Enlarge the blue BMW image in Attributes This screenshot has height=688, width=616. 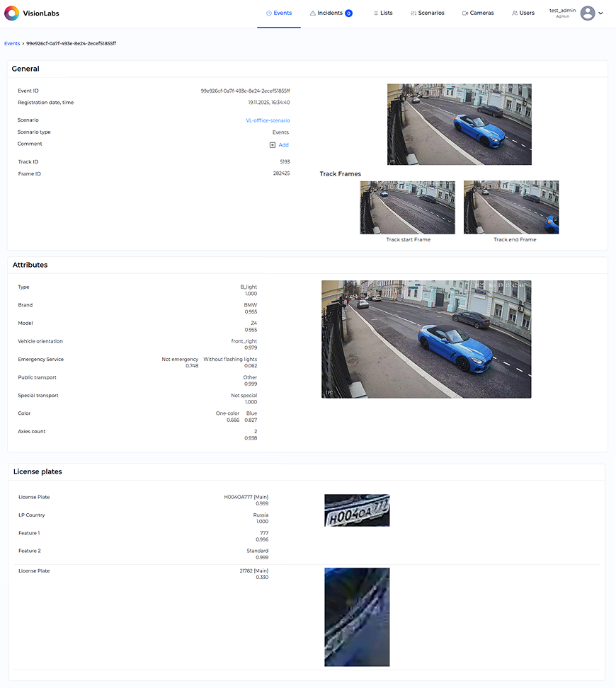tap(426, 339)
